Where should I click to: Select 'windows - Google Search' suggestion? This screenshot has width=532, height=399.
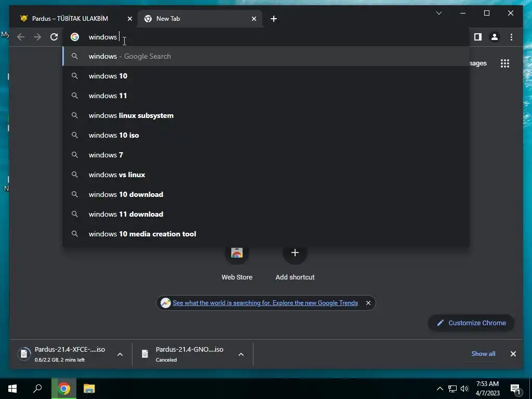coord(267,56)
